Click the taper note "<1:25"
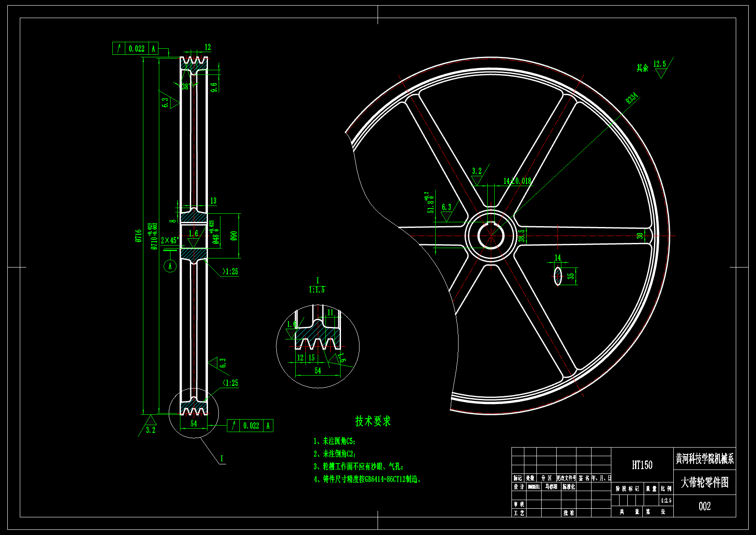 [x=230, y=383]
